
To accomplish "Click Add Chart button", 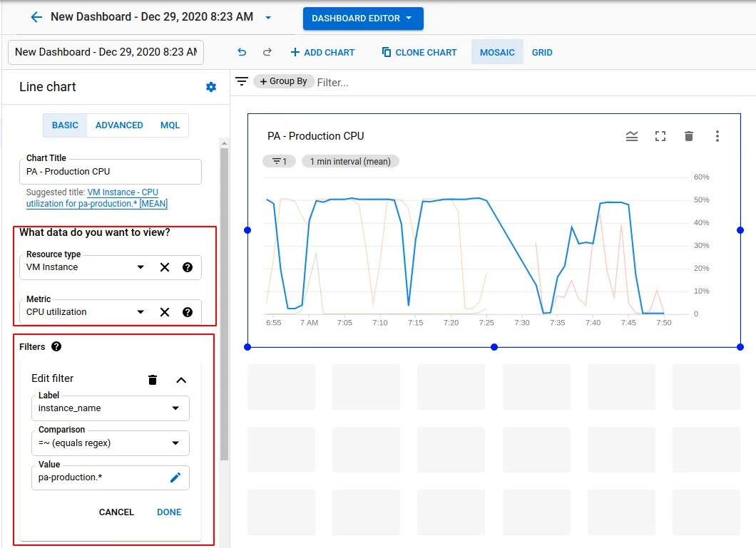I will tap(322, 52).
